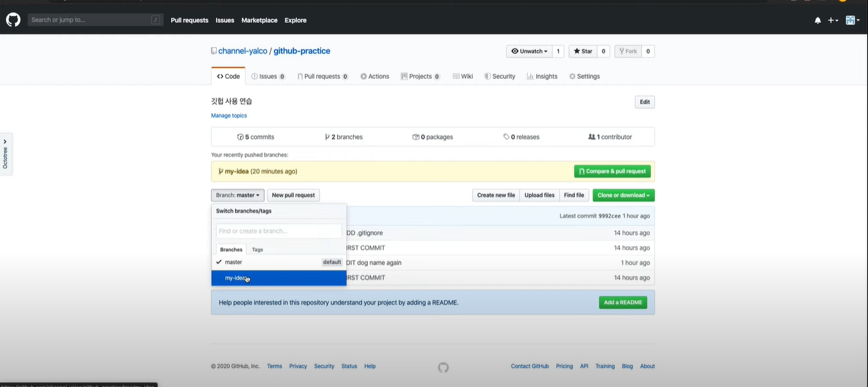This screenshot has width=868, height=387.
Task: Open the Clone or download dropdown
Action: 623,195
